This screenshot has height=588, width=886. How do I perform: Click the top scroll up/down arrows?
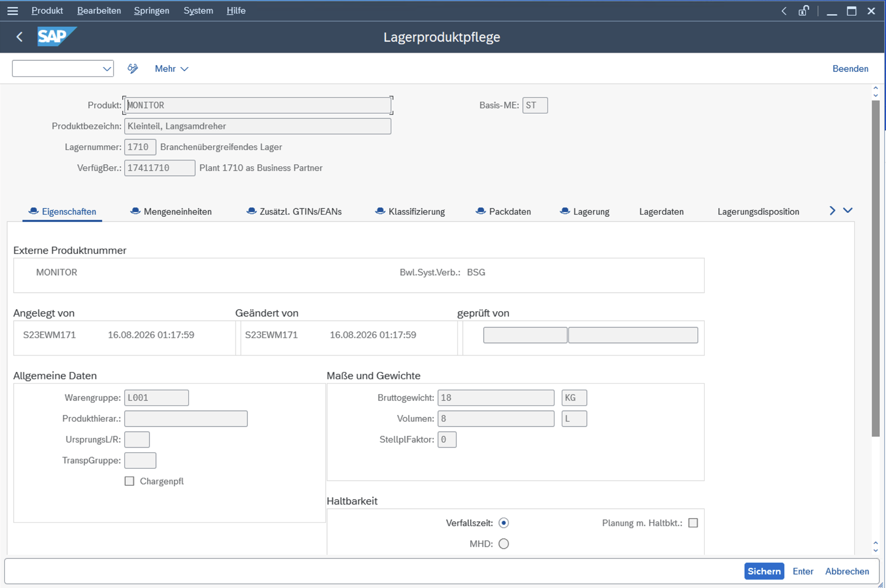pyautogui.click(x=875, y=92)
